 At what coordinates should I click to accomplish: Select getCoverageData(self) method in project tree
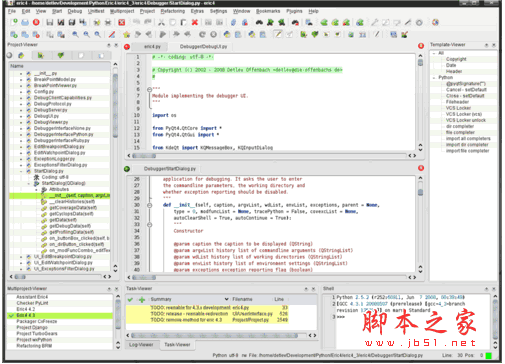pos(73,208)
